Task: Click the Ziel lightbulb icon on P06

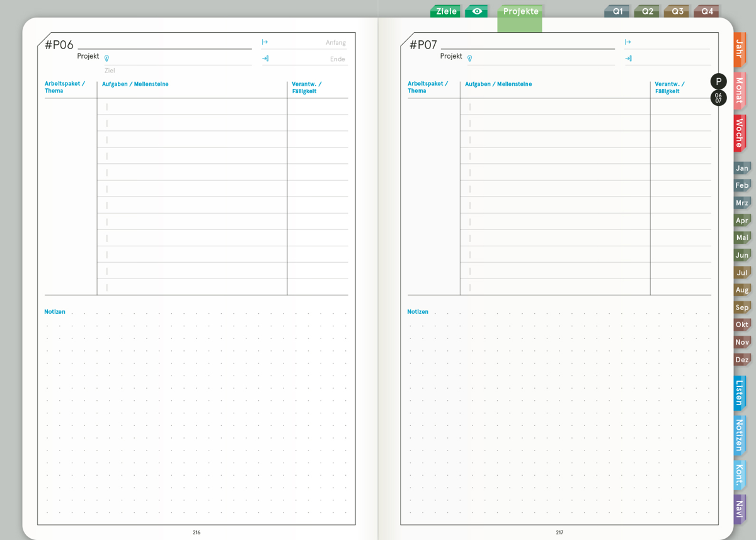Action: point(106,59)
